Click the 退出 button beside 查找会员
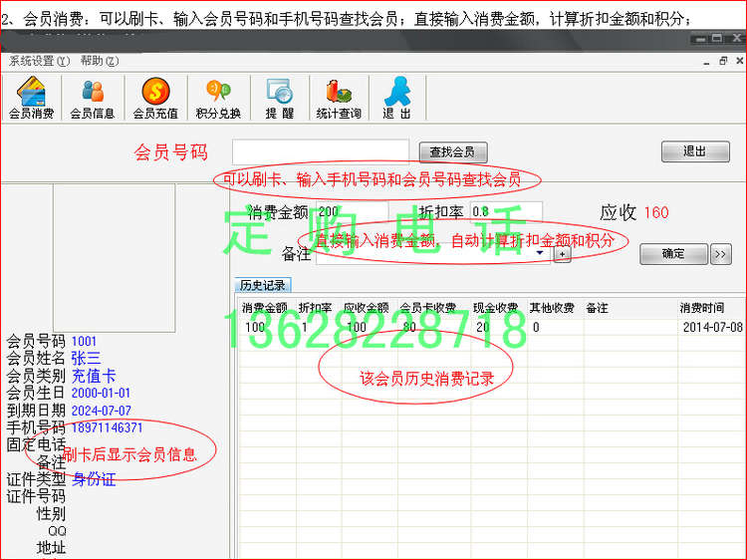Image resolution: width=747 pixels, height=560 pixels. [695, 151]
